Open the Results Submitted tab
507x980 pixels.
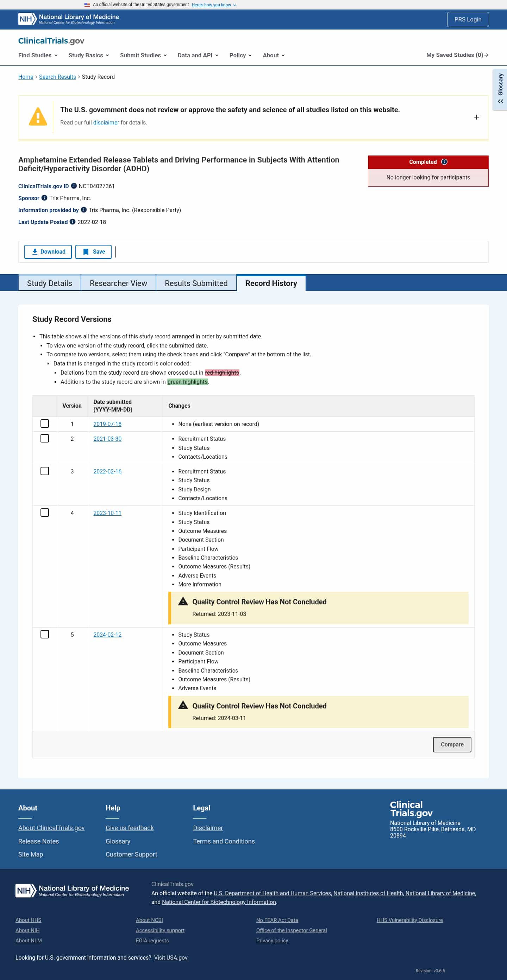tap(196, 283)
